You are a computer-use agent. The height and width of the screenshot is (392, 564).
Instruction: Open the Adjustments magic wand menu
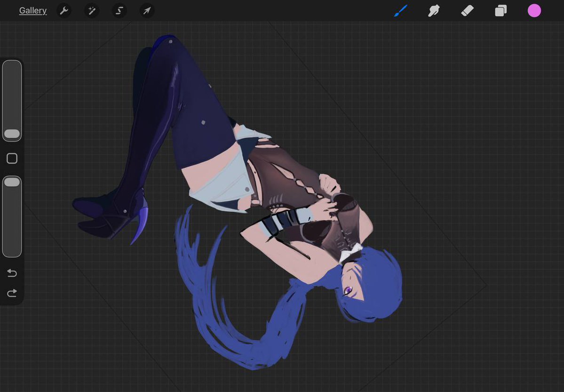click(x=92, y=11)
